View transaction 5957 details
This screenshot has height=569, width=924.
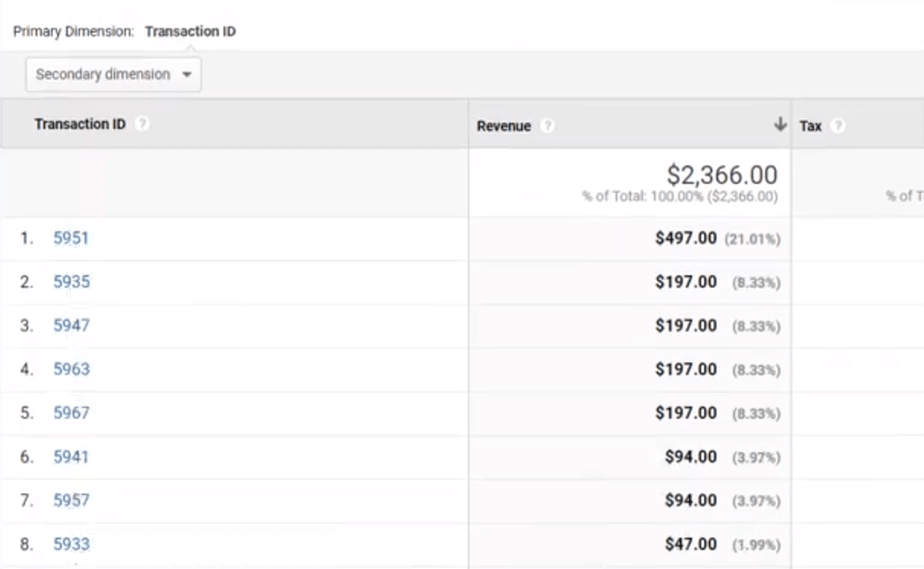point(71,500)
